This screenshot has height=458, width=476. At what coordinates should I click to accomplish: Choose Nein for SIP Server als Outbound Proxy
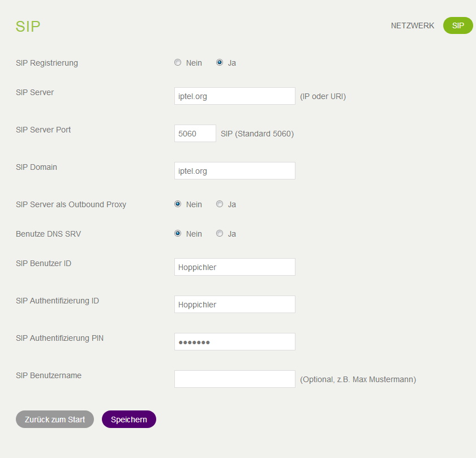pyautogui.click(x=178, y=204)
